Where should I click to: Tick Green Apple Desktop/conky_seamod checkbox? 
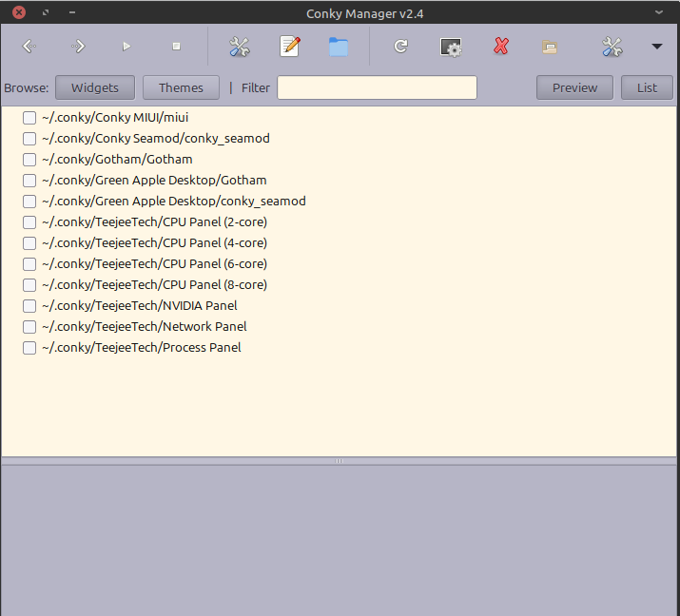[x=29, y=202]
